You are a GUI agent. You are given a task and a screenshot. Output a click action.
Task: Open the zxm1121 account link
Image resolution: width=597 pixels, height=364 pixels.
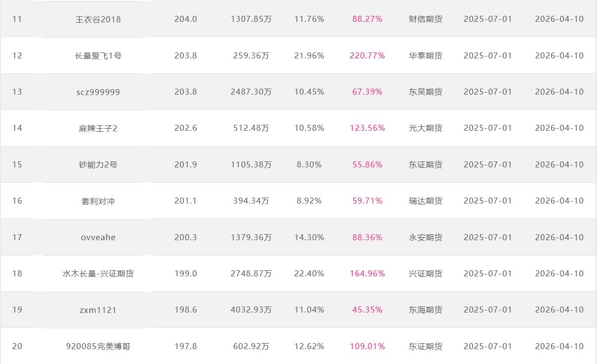(98, 310)
